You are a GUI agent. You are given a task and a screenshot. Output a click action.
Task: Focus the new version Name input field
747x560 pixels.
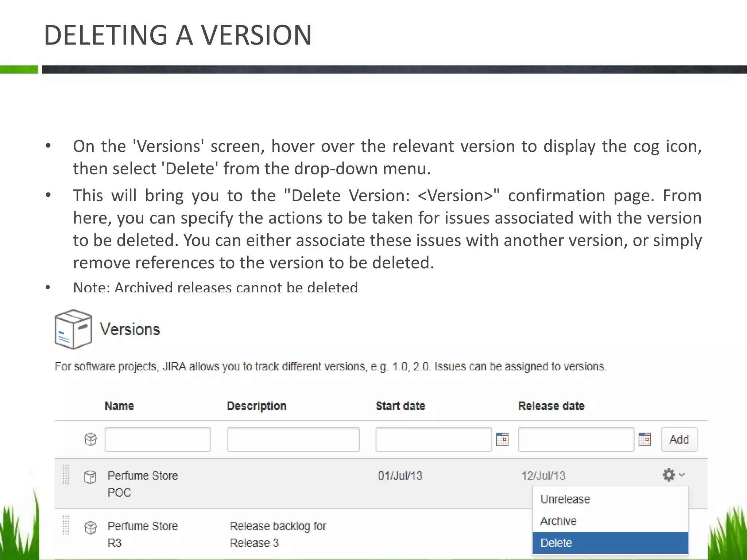point(158,439)
